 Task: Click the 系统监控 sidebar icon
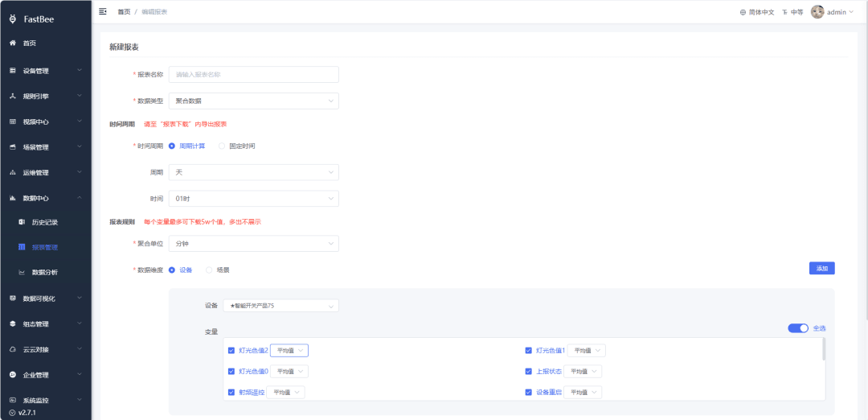[x=13, y=400]
